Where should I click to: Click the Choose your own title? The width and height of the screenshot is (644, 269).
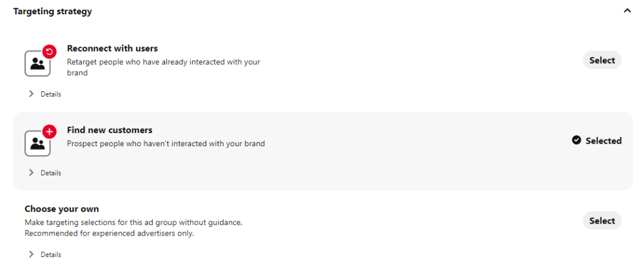61,209
